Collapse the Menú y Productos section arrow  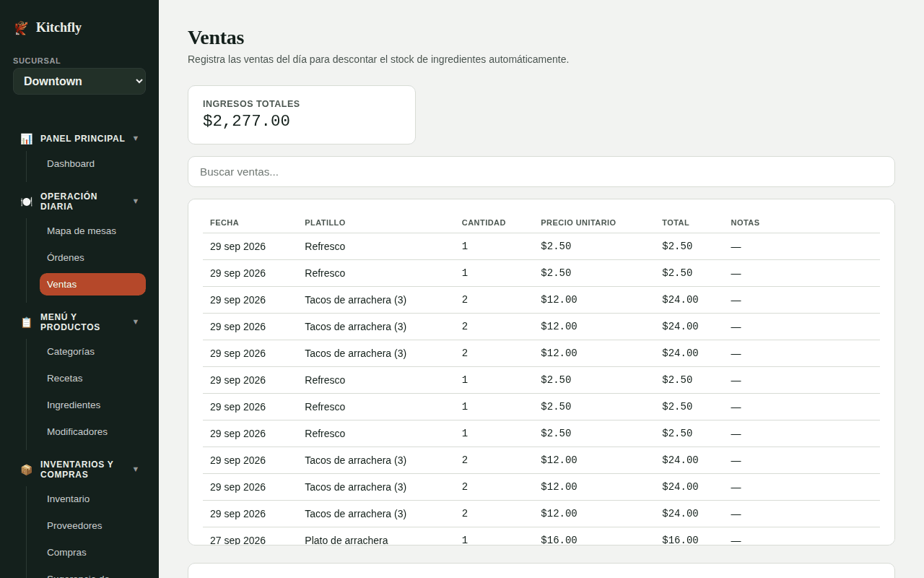136,322
